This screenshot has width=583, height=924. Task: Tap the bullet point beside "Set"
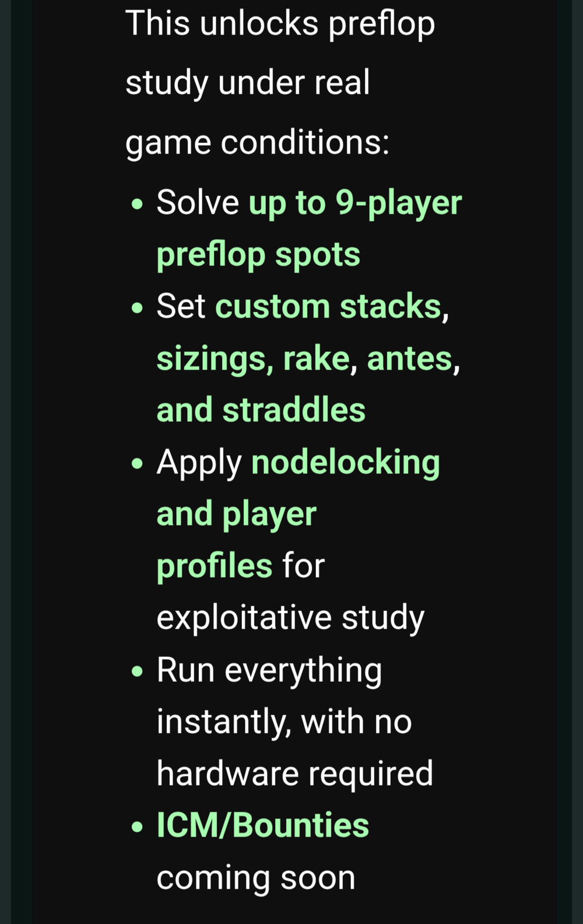point(138,307)
